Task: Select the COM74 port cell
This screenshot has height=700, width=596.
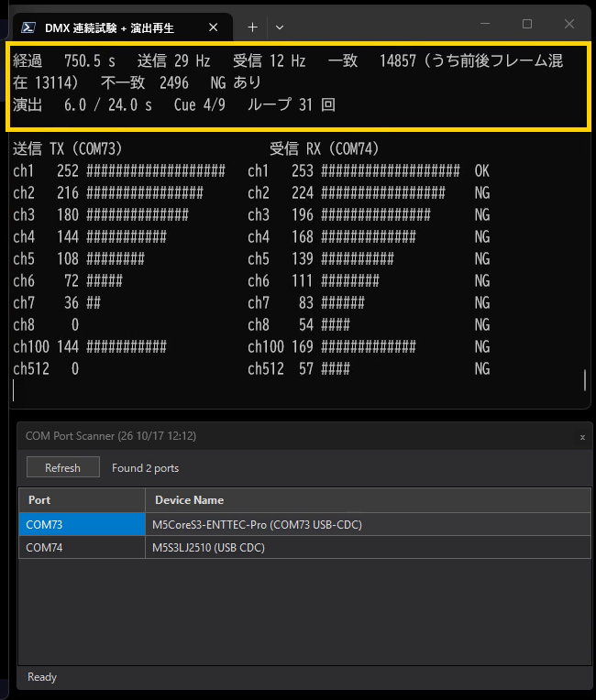Action: click(x=83, y=547)
